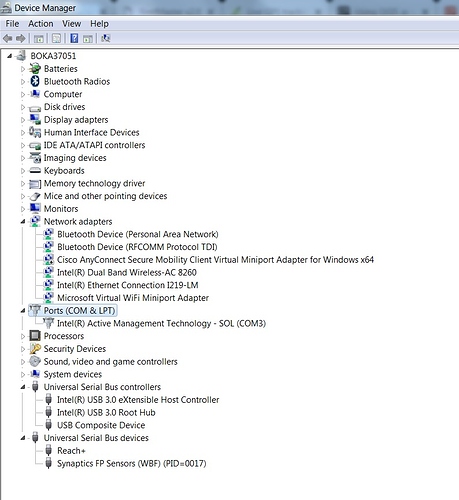This screenshot has height=500, width=459.
Task: Click the Scan for hardware changes icon
Action: [106, 39]
